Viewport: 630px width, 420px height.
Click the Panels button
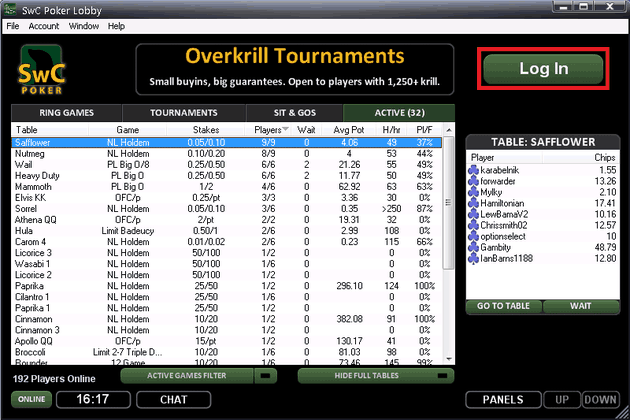point(503,400)
